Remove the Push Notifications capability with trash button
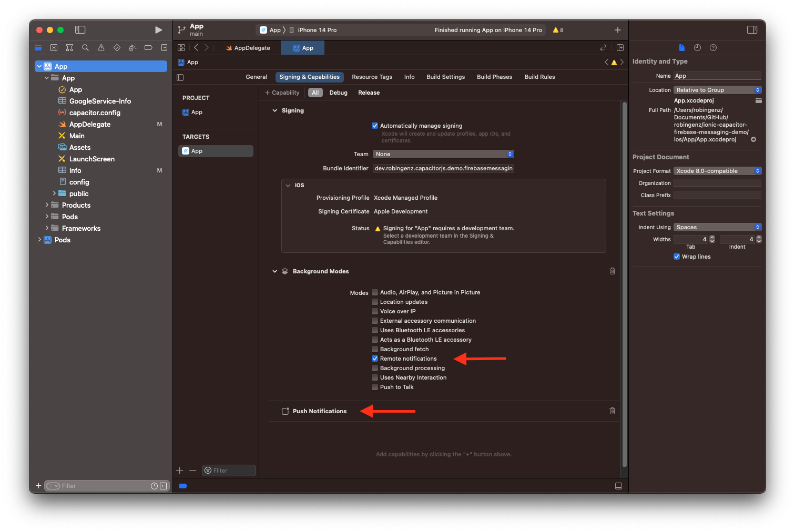Screen dimensions: 795x532 (x=612, y=411)
